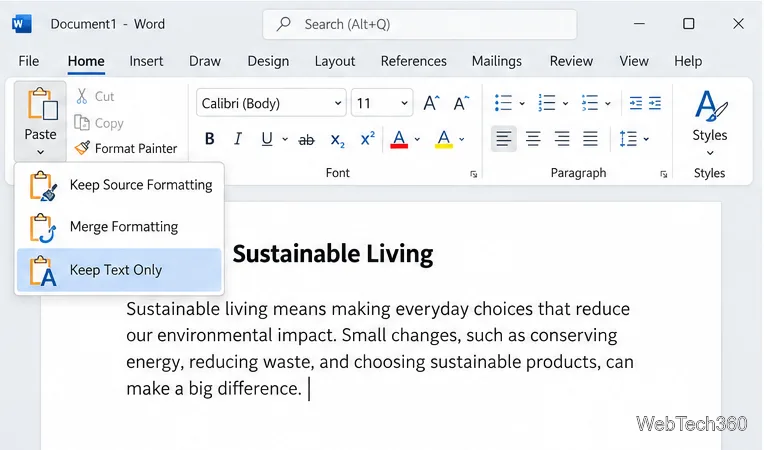Open the File tab
The width and height of the screenshot is (764, 450).
click(29, 61)
